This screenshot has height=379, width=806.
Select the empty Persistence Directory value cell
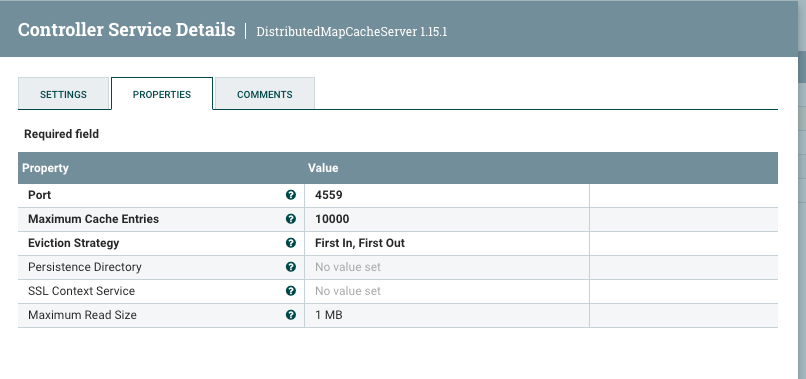click(447, 267)
